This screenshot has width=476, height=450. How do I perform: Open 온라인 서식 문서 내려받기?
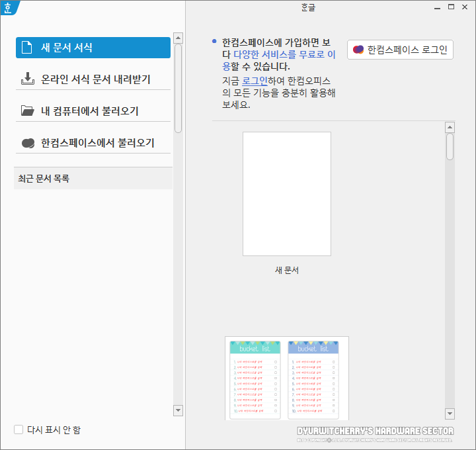point(93,79)
